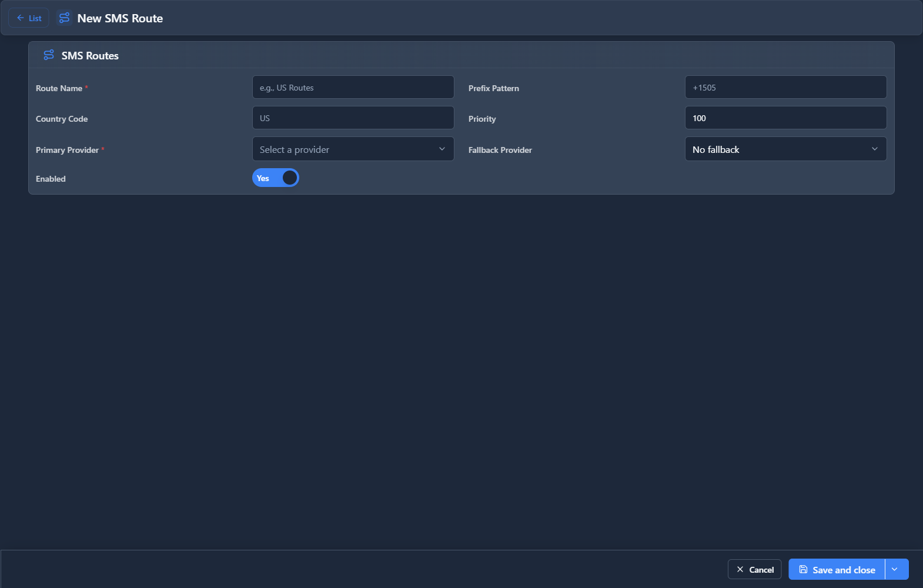Screen dimensions: 923x588
Task: Expand the Fallback Provider dropdown
Action: click(785, 149)
